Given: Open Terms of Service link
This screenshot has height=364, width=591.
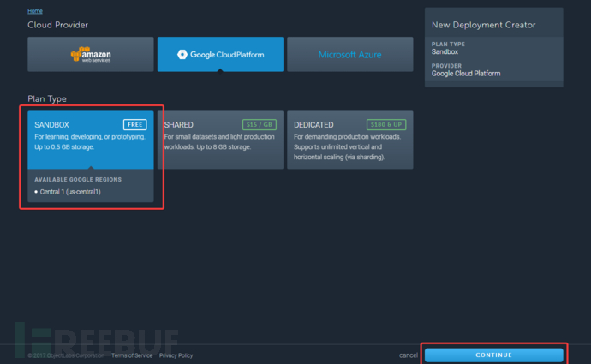Looking at the screenshot, I should 132,355.
